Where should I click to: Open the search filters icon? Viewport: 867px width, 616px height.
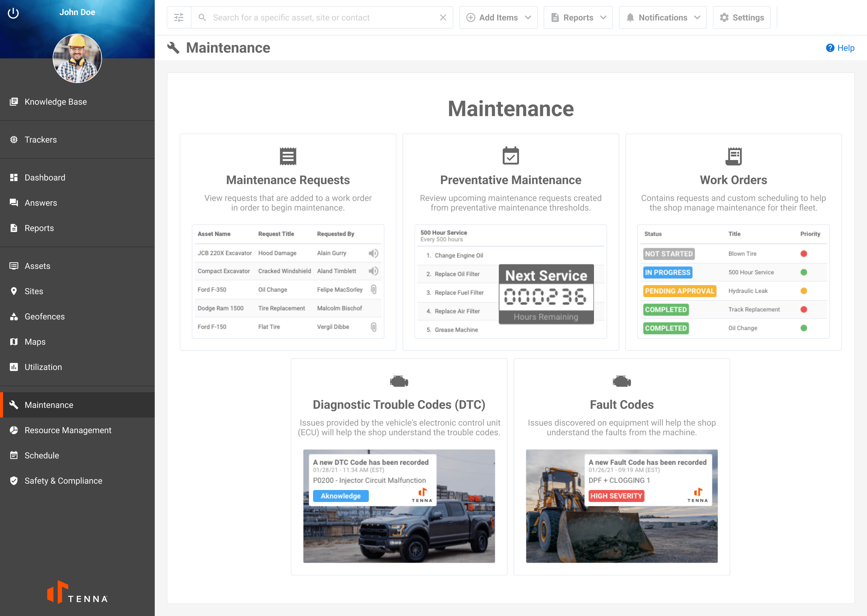pyautogui.click(x=179, y=17)
